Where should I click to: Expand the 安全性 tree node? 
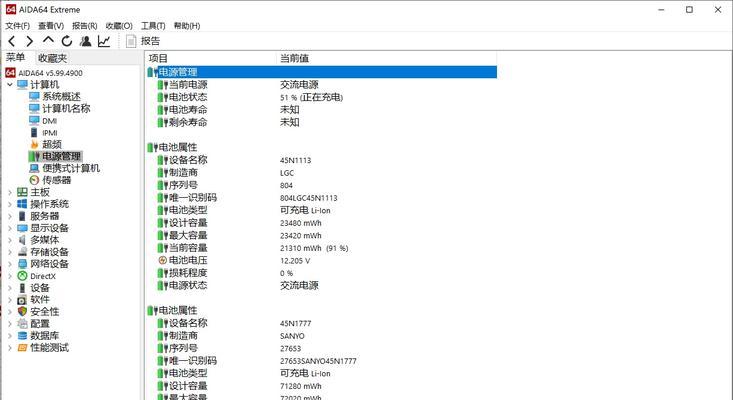pos(10,312)
